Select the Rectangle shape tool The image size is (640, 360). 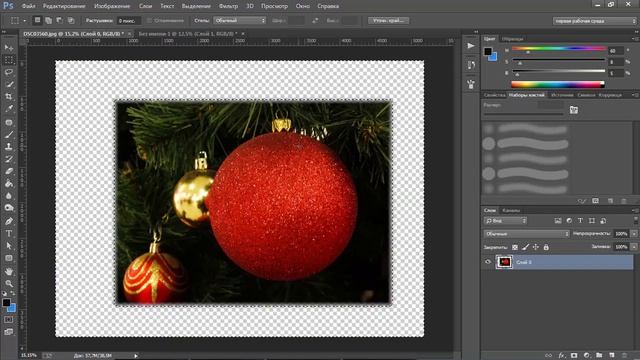pos(9,258)
